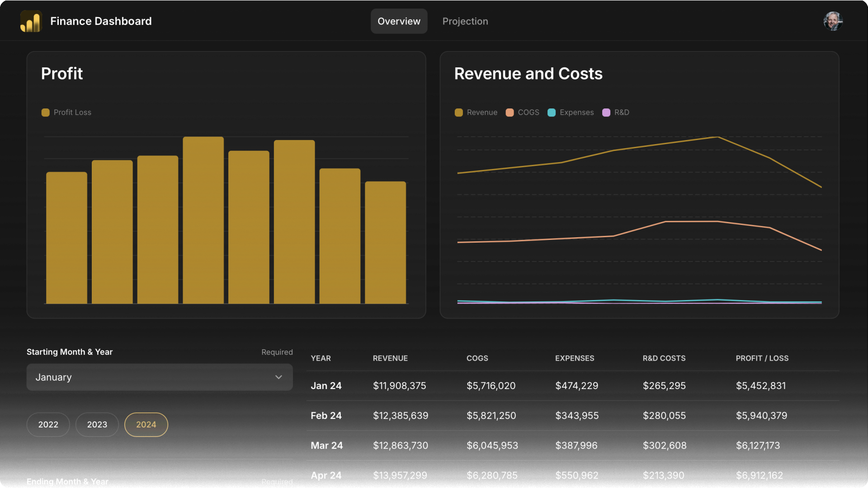Click the Profit card heading

62,74
